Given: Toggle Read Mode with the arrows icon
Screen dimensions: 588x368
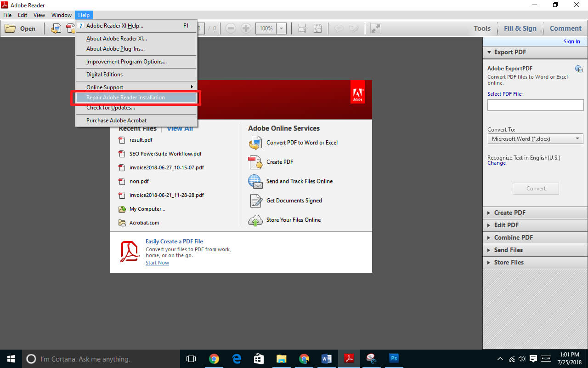Looking at the screenshot, I should coord(376,29).
